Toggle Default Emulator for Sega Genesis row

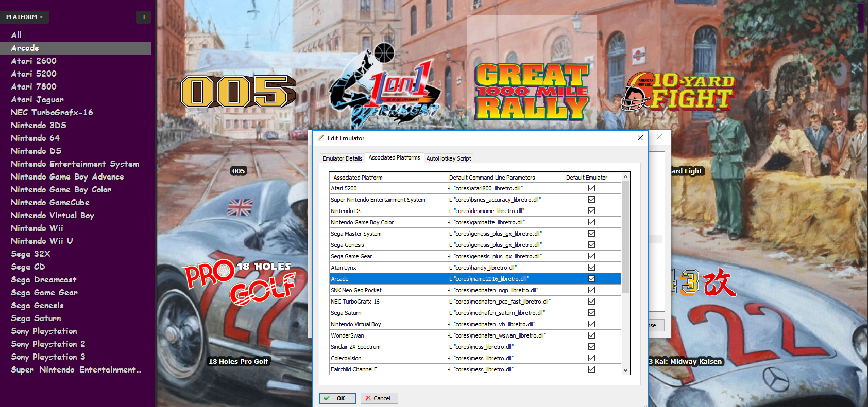(591, 245)
